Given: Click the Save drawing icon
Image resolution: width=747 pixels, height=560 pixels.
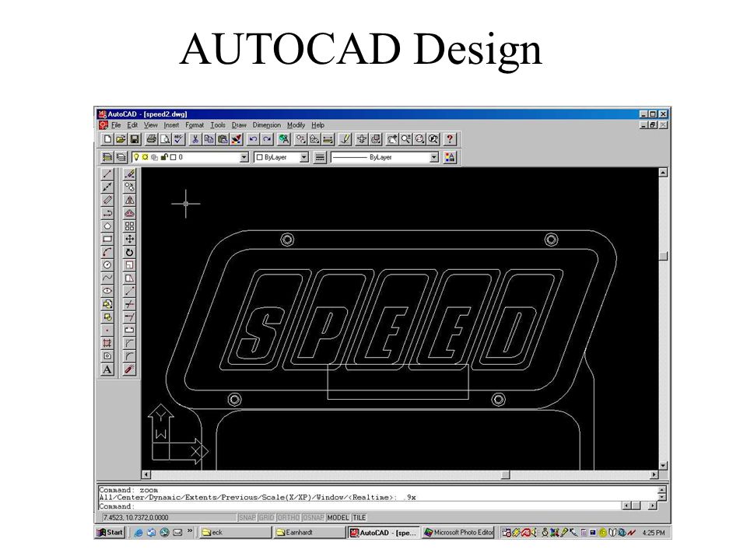Looking at the screenshot, I should click(x=135, y=139).
